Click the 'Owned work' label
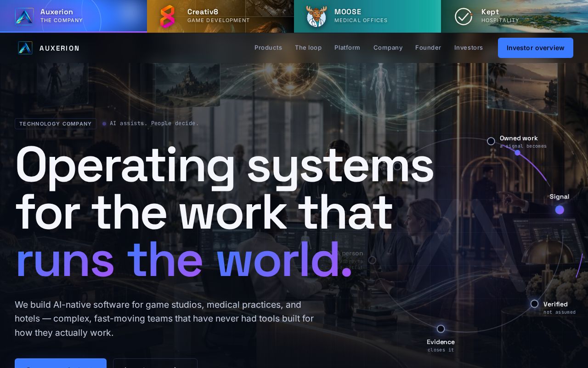 tap(519, 138)
